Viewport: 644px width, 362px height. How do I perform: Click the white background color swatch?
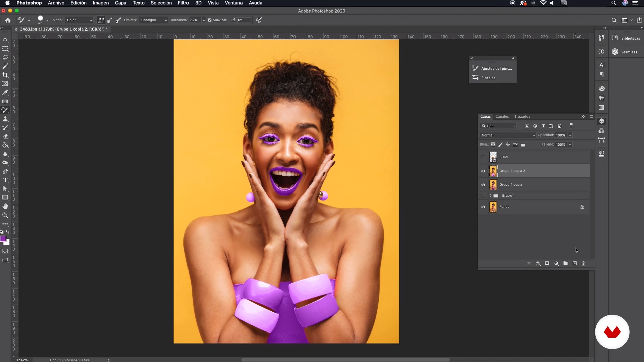(x=7, y=243)
